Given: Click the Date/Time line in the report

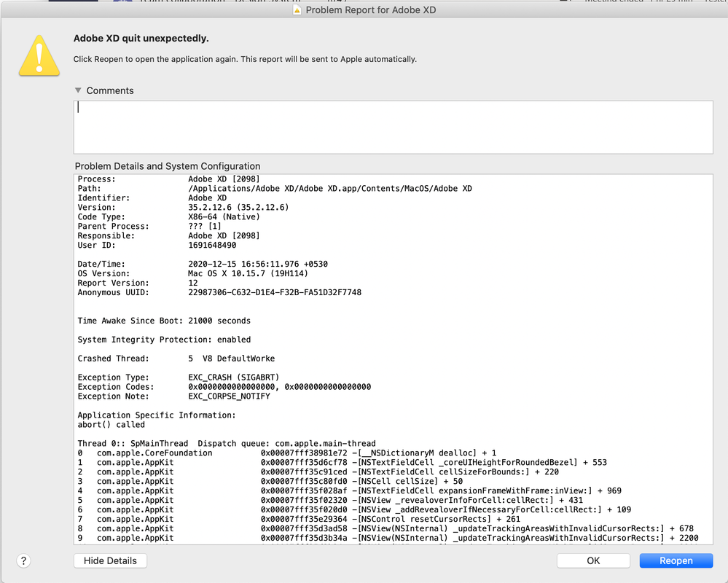Looking at the screenshot, I should [x=218, y=264].
